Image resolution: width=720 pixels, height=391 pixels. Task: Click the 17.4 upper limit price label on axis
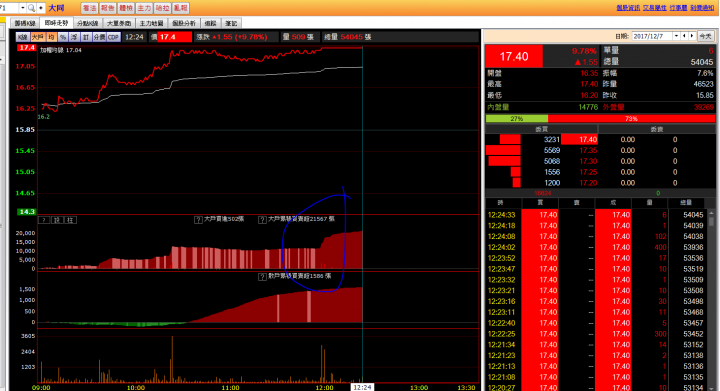pyautogui.click(x=27, y=47)
